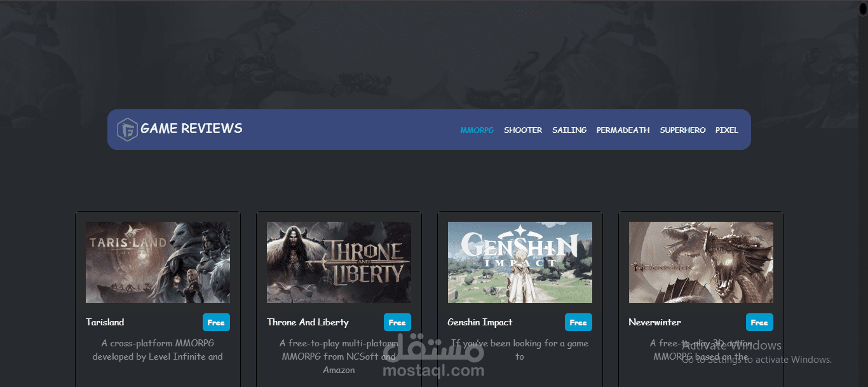868x387 pixels.
Task: Select the MMORPG category tab
Action: 477,130
